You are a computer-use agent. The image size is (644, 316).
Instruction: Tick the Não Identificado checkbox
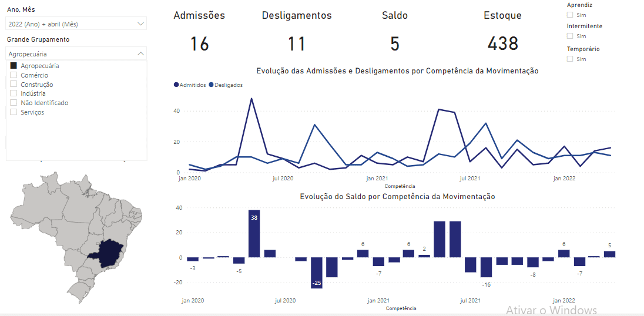(x=14, y=103)
